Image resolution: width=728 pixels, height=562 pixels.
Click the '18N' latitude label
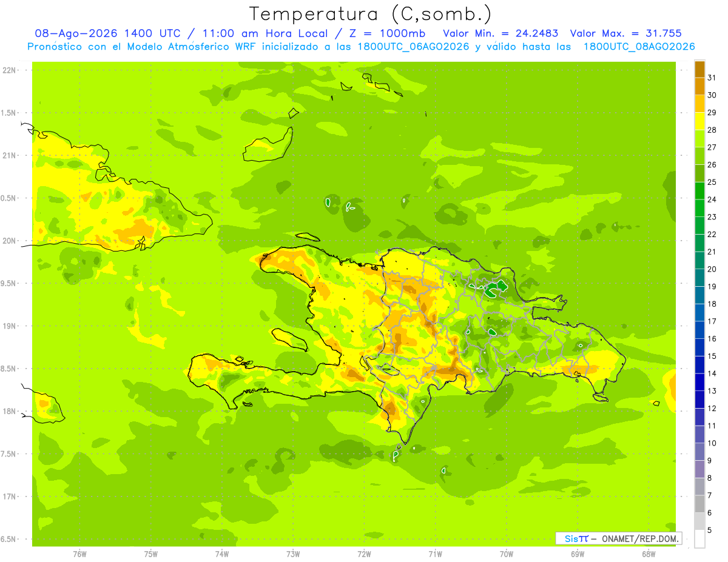pos(9,412)
